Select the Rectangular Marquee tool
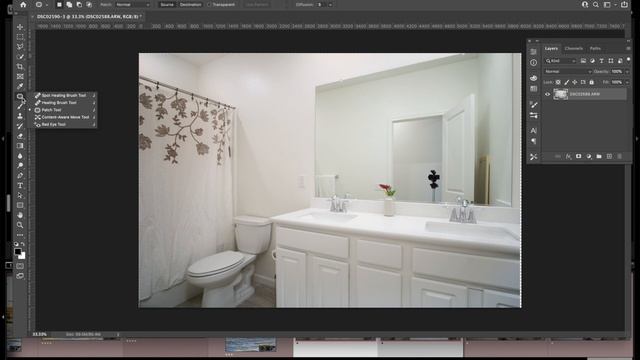Image resolution: width=640 pixels, height=360 pixels. (x=20, y=37)
